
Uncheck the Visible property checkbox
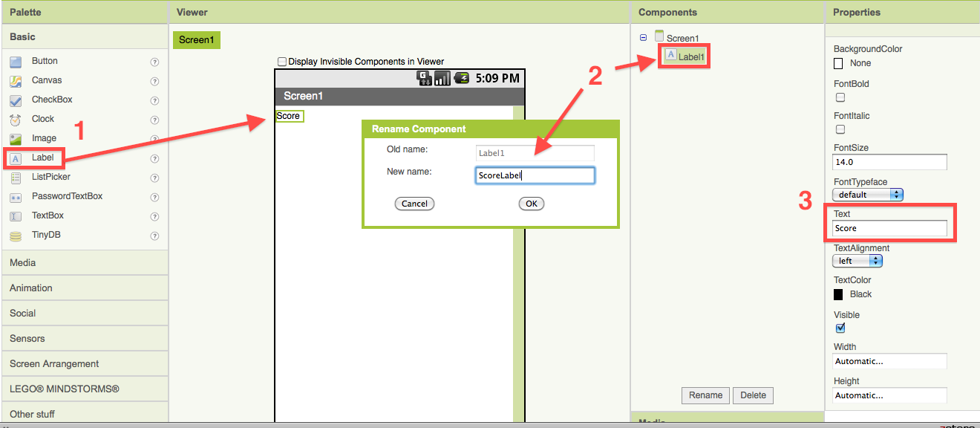click(840, 328)
